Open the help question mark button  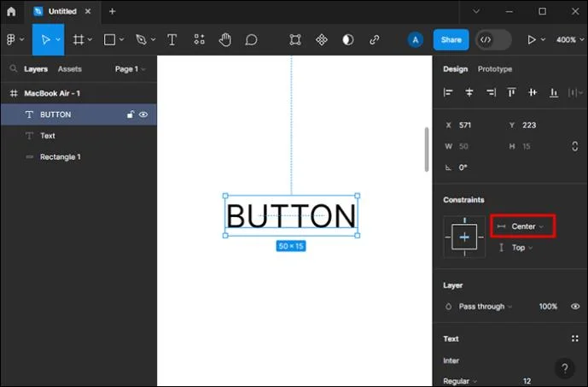pos(565,368)
